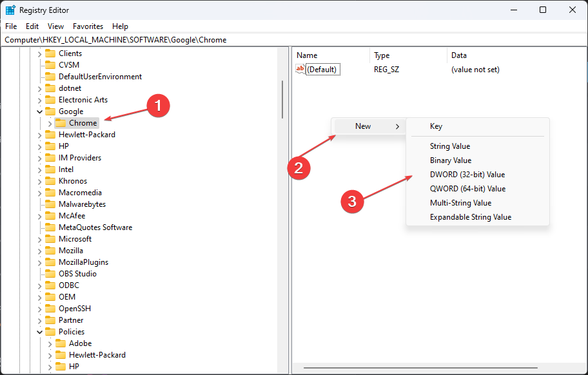Expand the Intel key
The width and height of the screenshot is (588, 375).
click(x=39, y=169)
